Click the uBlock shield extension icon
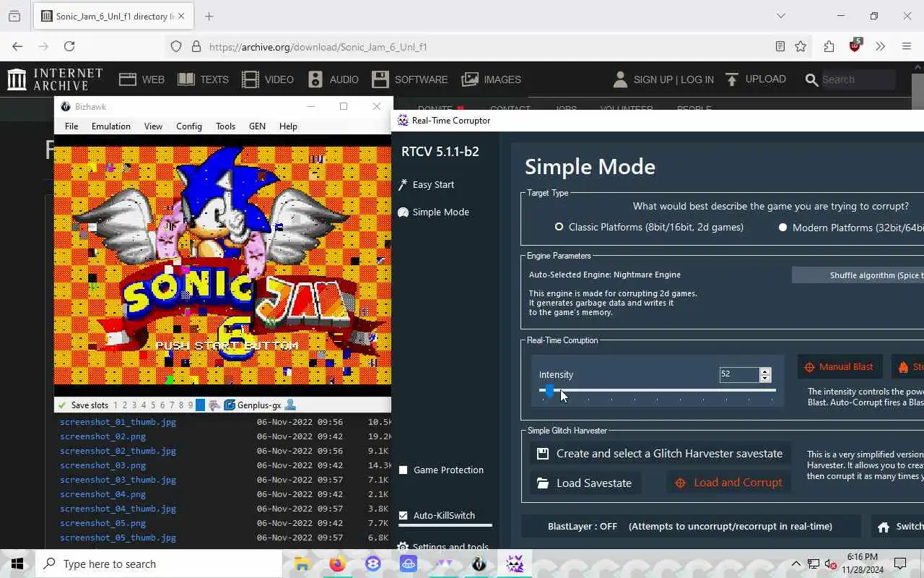Screen dimensions: 924x578 click(x=855, y=46)
